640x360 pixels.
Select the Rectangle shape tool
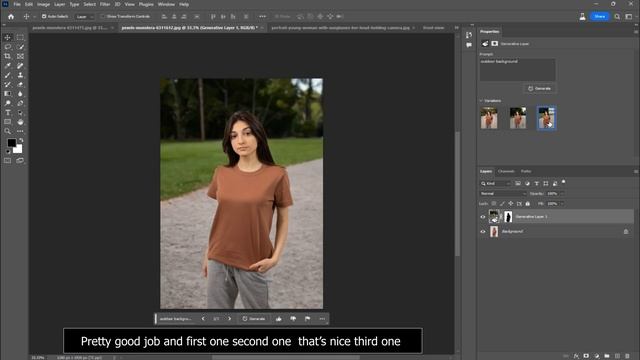(8, 122)
